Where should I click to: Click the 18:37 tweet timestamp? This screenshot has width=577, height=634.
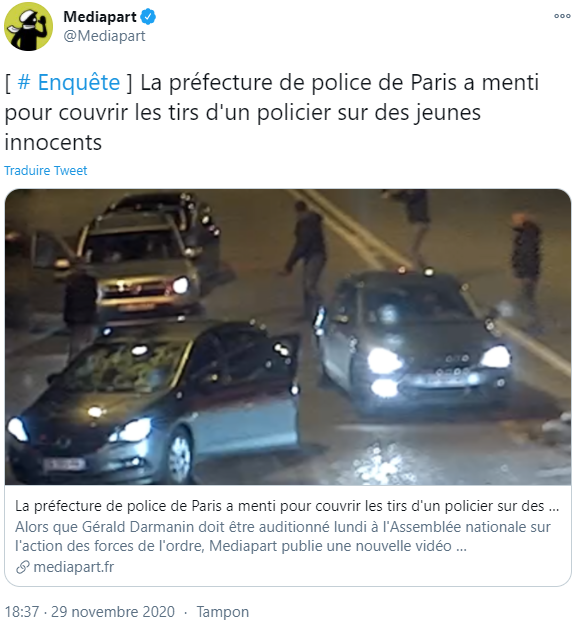22,612
